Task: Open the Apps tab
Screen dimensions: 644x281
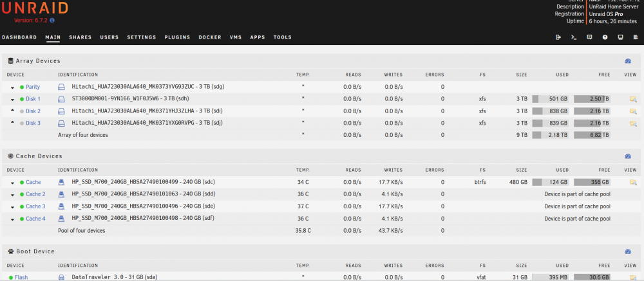Action: (x=258, y=37)
